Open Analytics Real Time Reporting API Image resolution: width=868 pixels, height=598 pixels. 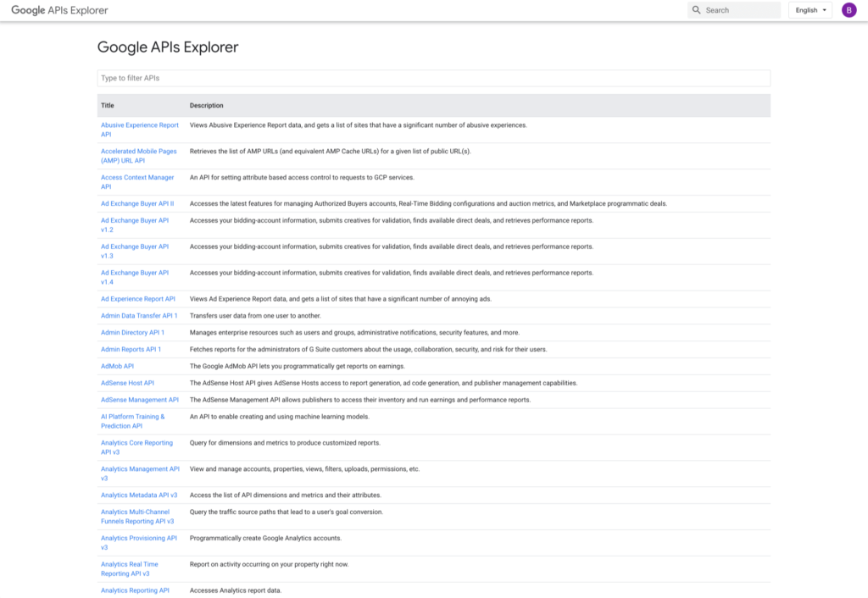[x=129, y=564]
